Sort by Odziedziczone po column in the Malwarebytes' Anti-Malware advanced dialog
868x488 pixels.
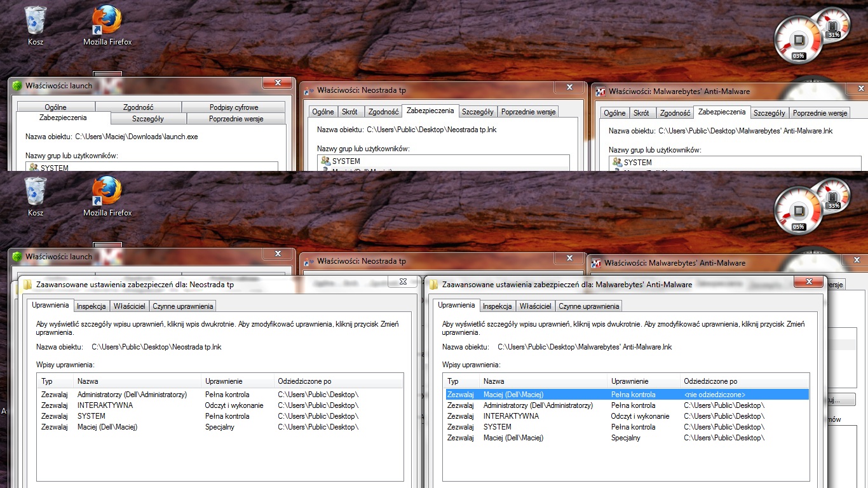[745, 381]
